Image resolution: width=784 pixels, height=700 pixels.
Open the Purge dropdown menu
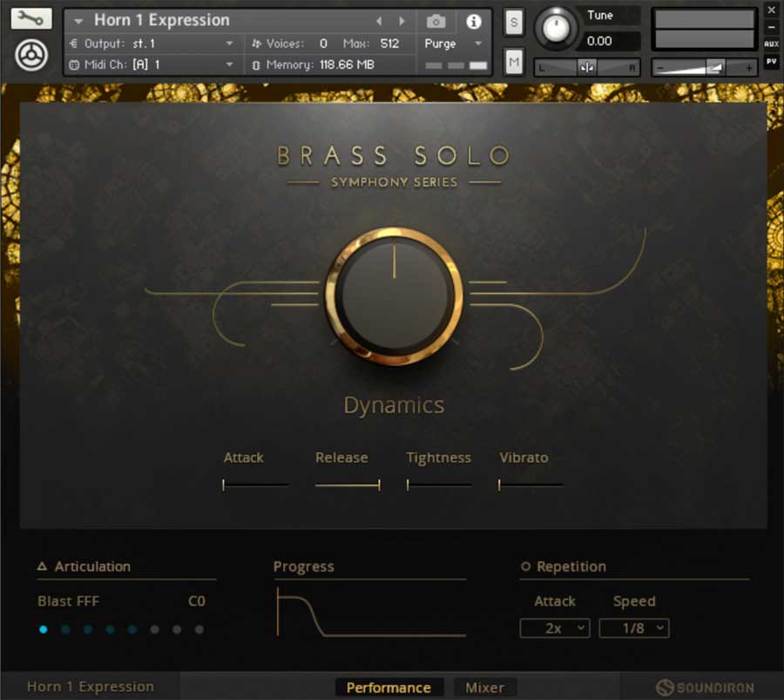453,44
